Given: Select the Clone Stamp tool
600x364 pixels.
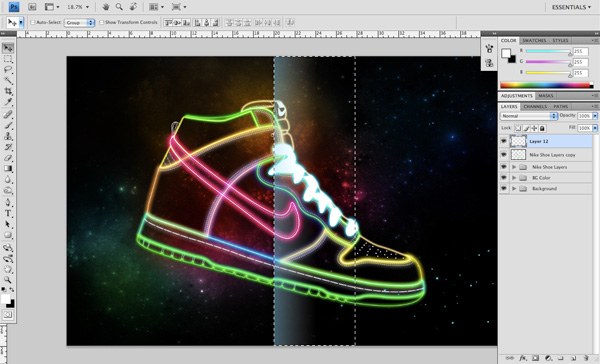Looking at the screenshot, I should 8,136.
